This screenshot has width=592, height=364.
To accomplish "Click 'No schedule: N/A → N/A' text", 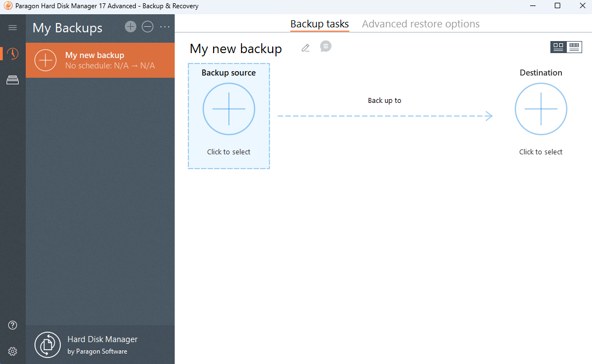I will pyautogui.click(x=110, y=66).
